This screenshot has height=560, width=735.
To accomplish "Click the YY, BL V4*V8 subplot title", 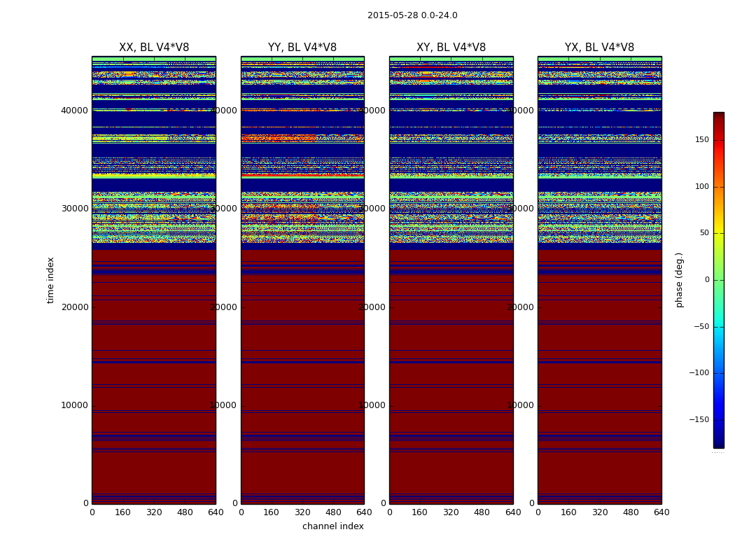I will 302,48.
